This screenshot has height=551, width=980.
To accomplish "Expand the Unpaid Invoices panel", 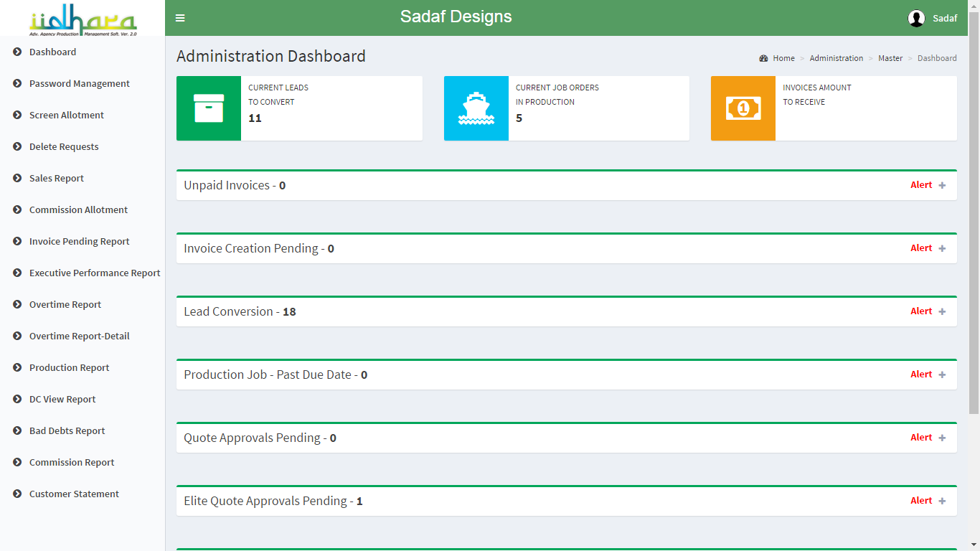I will pyautogui.click(x=942, y=185).
